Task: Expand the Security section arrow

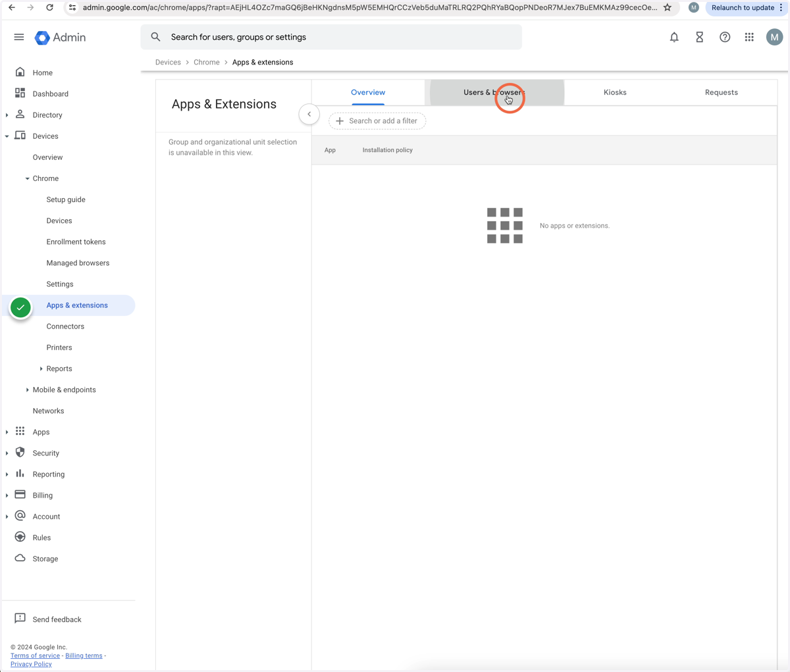Action: [x=7, y=453]
